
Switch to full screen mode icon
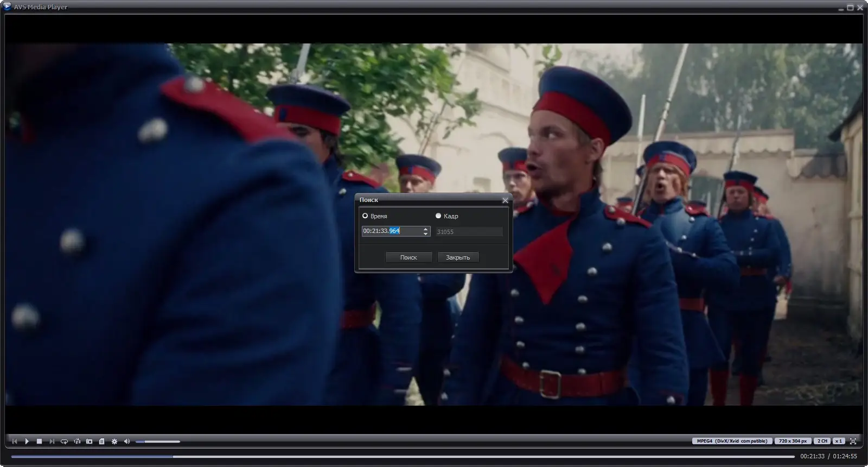(x=853, y=441)
